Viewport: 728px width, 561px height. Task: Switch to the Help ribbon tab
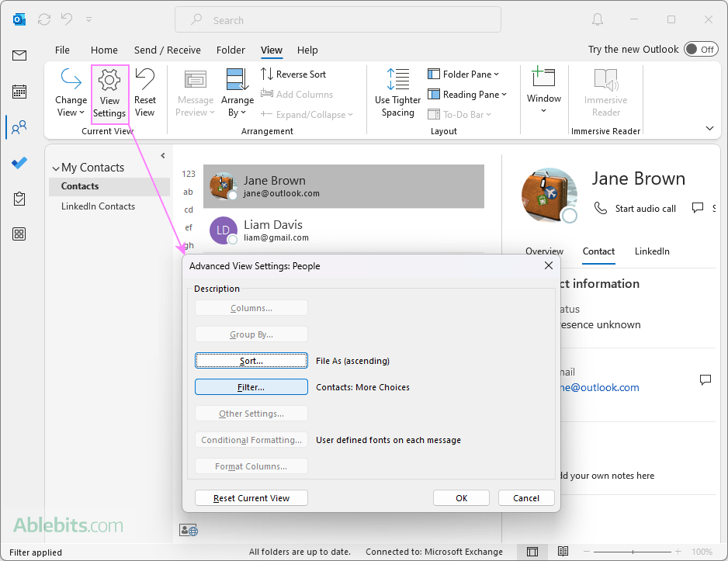click(x=307, y=50)
